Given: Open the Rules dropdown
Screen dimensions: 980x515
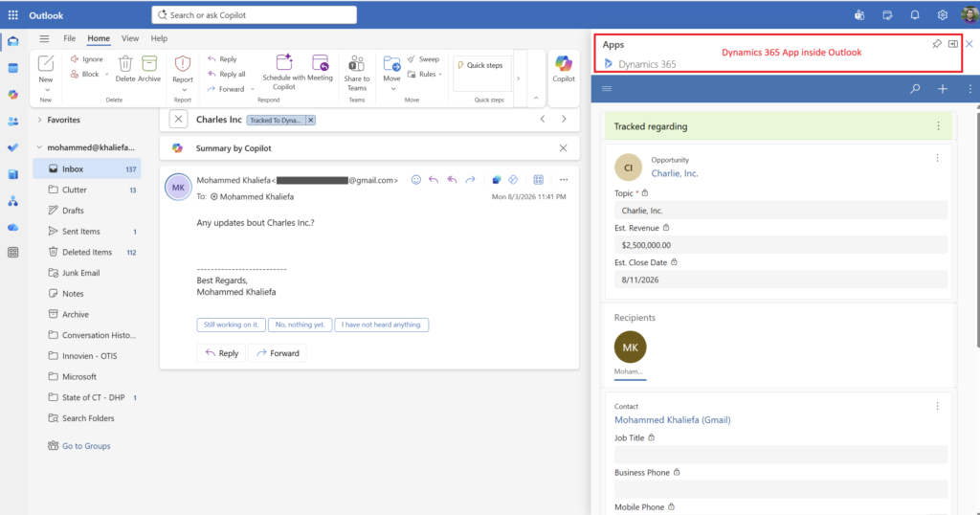Looking at the screenshot, I should pyautogui.click(x=425, y=75).
